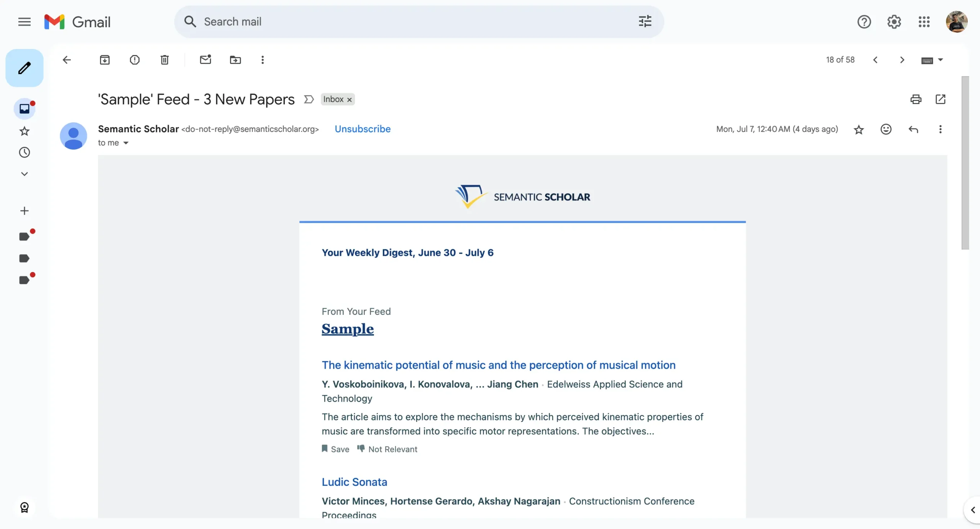980x529 pixels.
Task: Open Starred in the sidebar
Action: click(24, 131)
